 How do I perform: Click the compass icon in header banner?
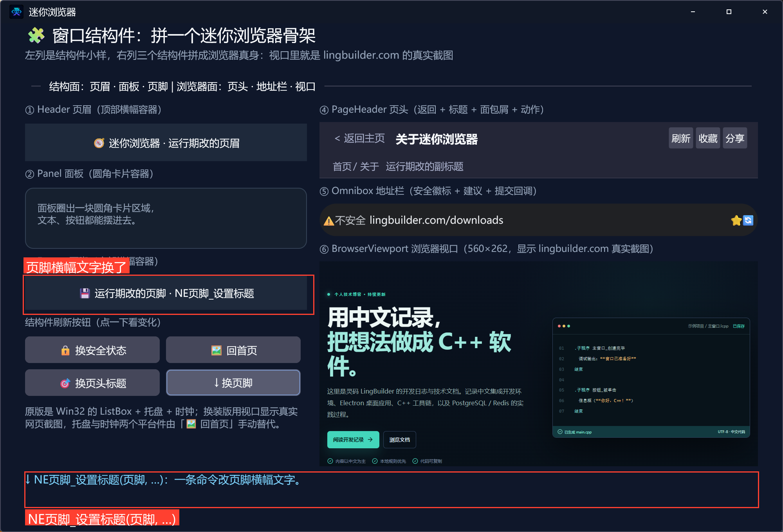point(99,143)
